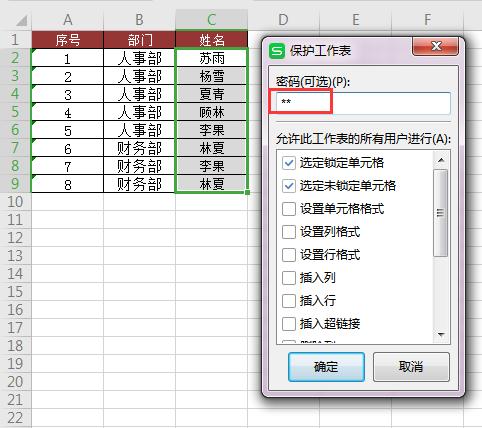The width and height of the screenshot is (482, 428).
Task: Select the 李果 cell in row 6
Action: coord(211,130)
